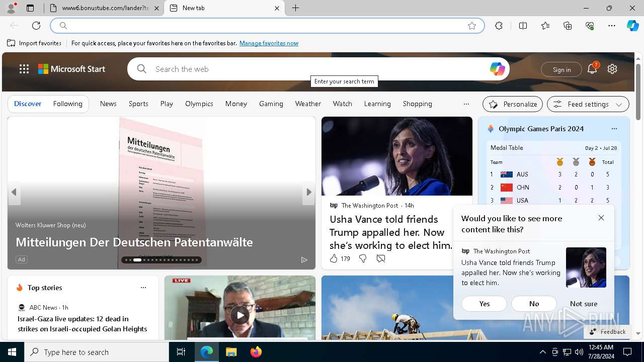Add this page to favorites star icon
Screen dimensions: 644x362
tap(472, 26)
